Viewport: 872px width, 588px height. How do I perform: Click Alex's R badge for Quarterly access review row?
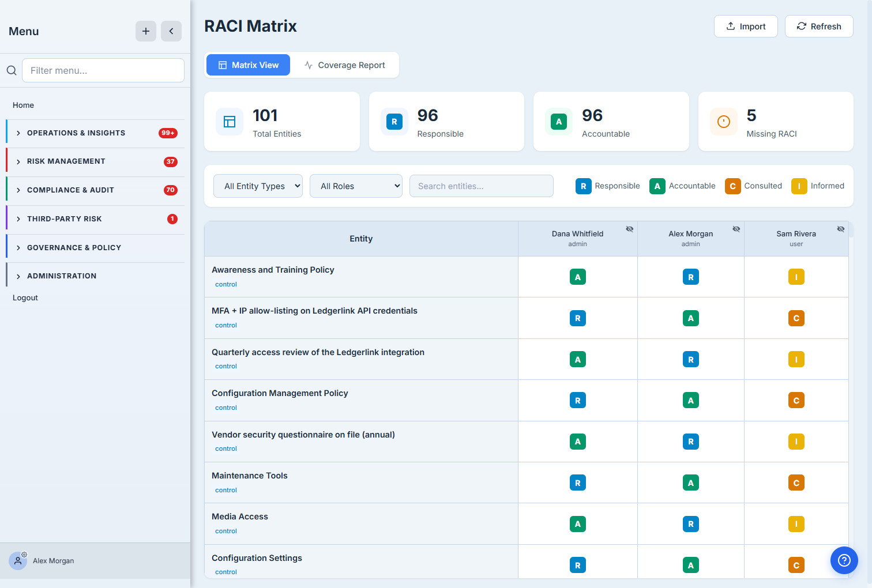691,360
